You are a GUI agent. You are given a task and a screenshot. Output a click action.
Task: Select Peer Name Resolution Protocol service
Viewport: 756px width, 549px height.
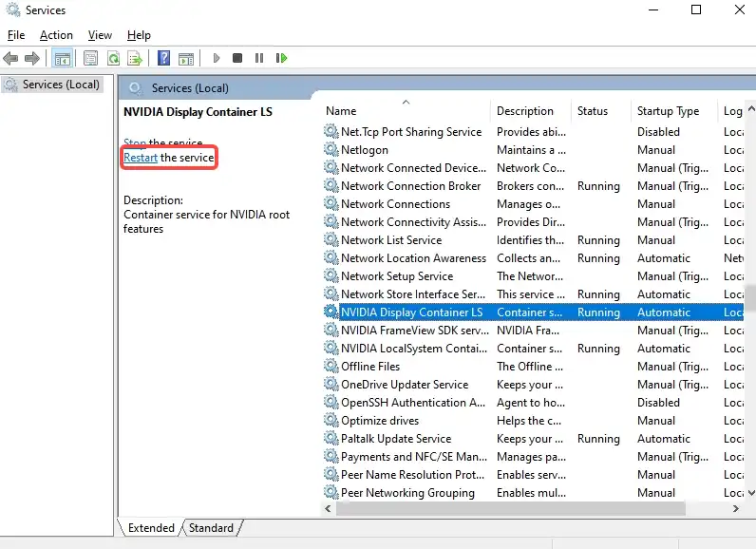[533, 474]
